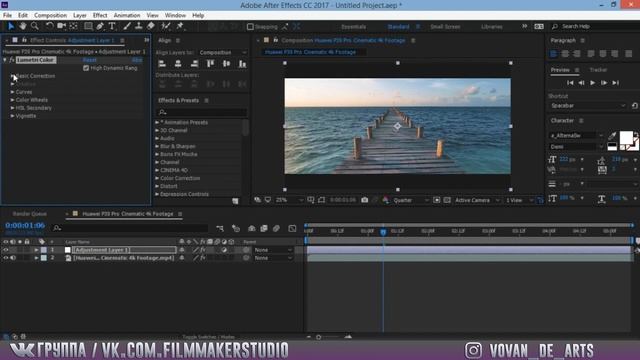This screenshot has width=640, height=360.
Task: Take a snapshot with camera icon
Action: pyautogui.click(x=364, y=200)
